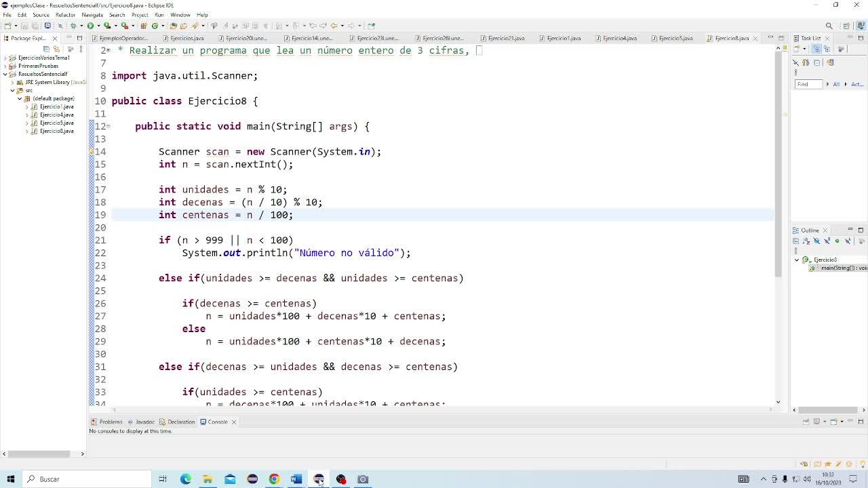Screen dimensions: 868x488
Task: Click the editor vertical scrollbar
Action: pyautogui.click(x=778, y=163)
